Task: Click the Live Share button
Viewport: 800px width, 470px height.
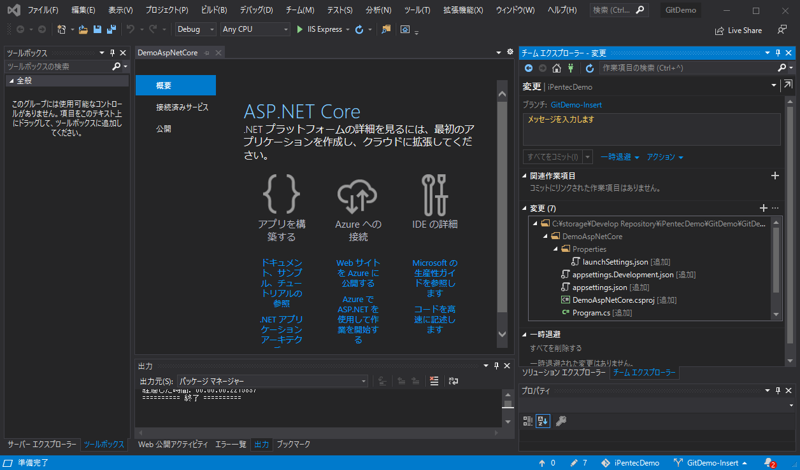Action: [738, 30]
